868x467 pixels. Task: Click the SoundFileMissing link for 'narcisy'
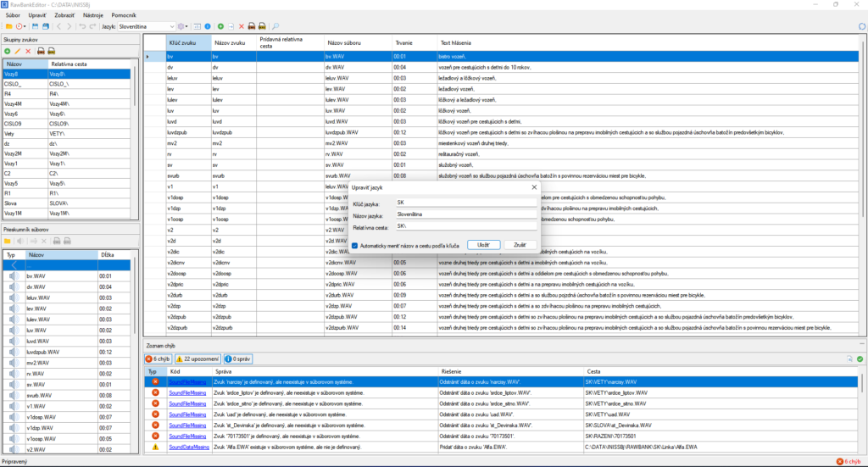pyautogui.click(x=187, y=381)
